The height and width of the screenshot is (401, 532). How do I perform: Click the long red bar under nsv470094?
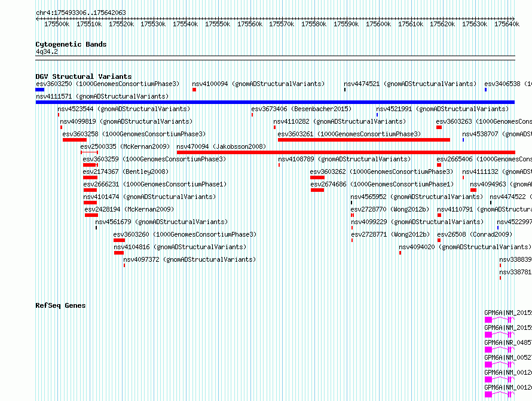[x=346, y=152]
